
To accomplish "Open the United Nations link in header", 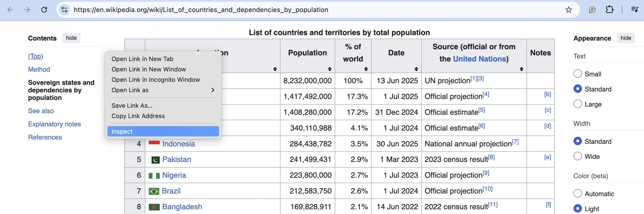I will (x=479, y=59).
